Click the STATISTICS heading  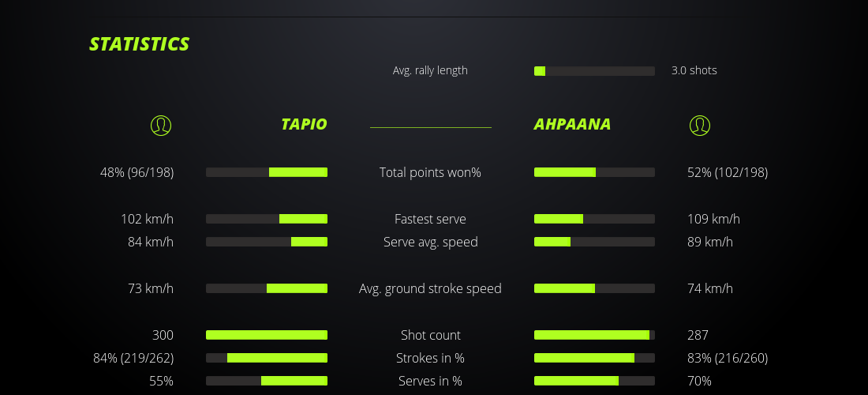pyautogui.click(x=140, y=44)
